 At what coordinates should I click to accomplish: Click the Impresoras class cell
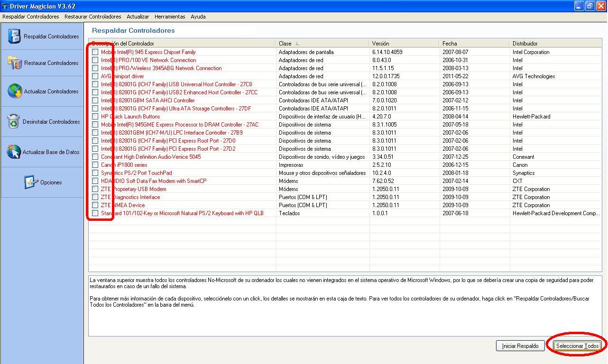(x=292, y=165)
